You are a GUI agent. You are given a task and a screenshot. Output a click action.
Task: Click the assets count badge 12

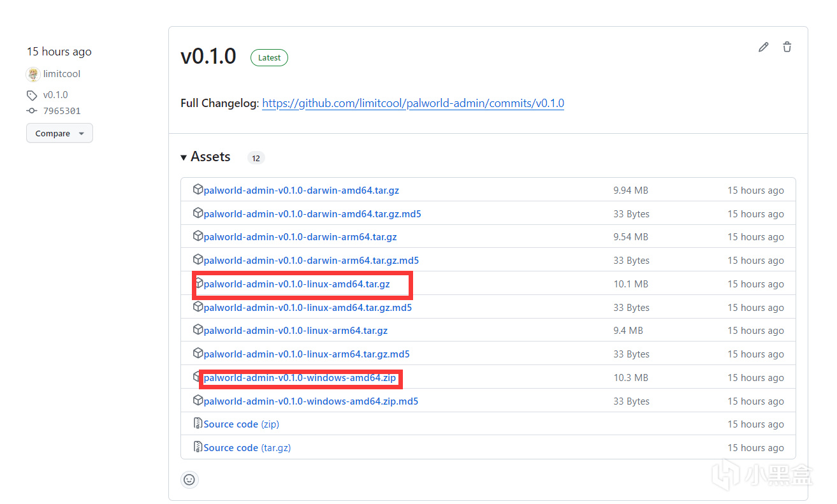coord(256,158)
